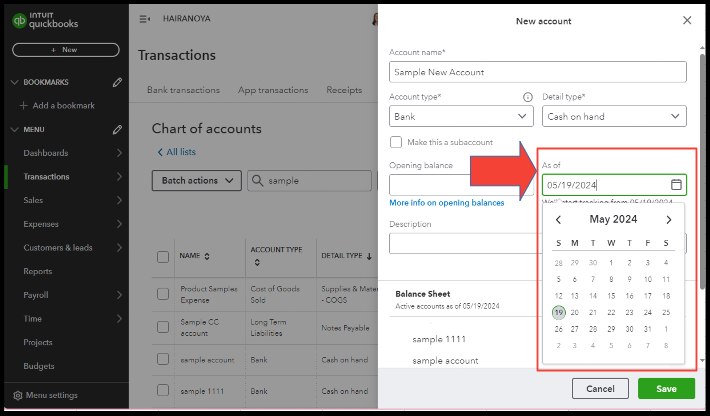
Task: Open the Detail type dropdown
Action: click(x=616, y=117)
